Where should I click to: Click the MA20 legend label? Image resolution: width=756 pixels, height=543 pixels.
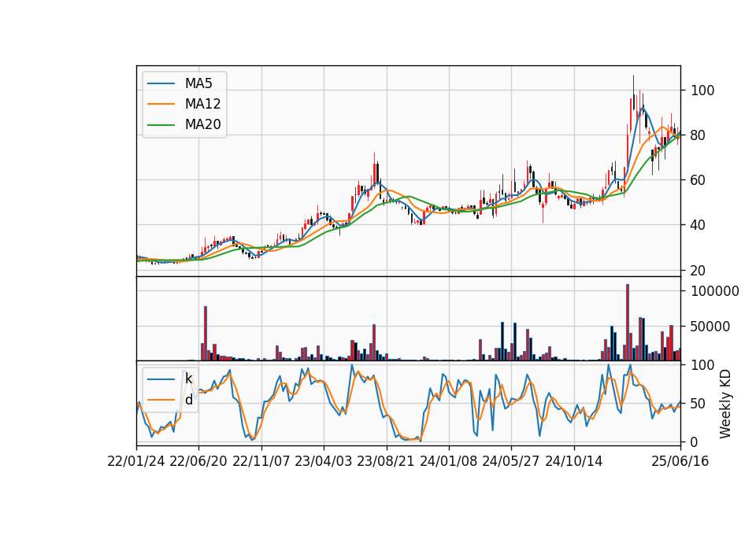point(202,125)
